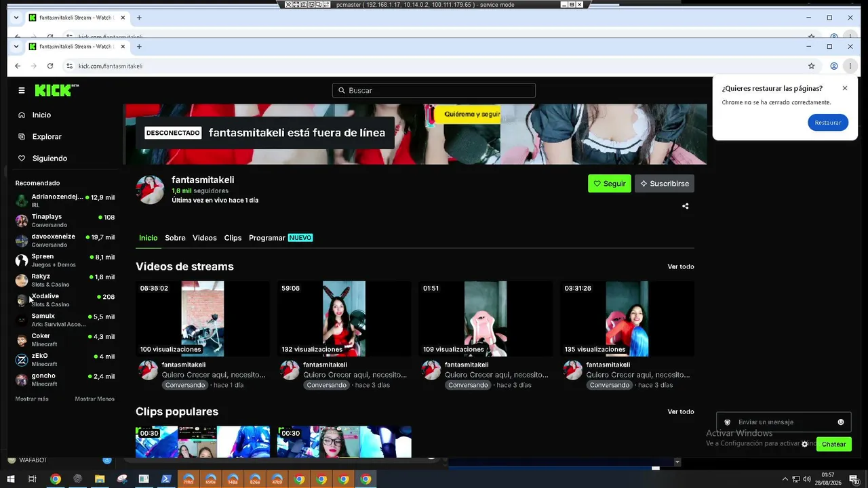
Task: Open recommended channel goncho
Action: 65,380
